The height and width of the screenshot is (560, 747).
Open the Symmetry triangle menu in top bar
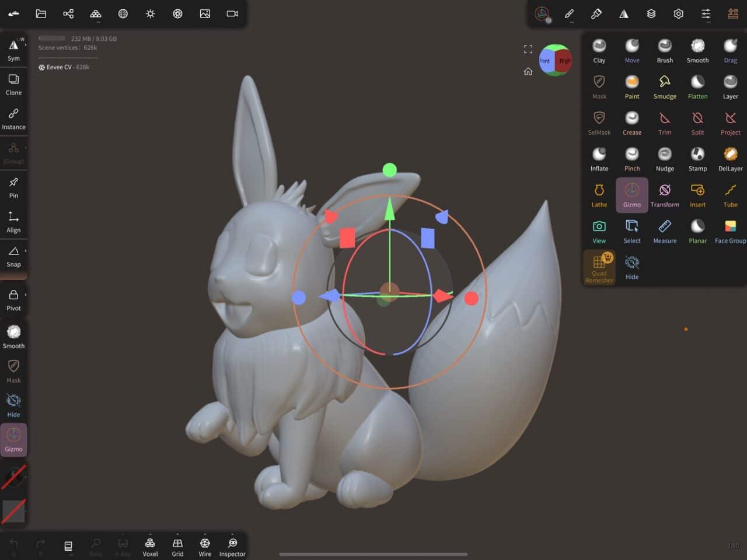coord(624,13)
